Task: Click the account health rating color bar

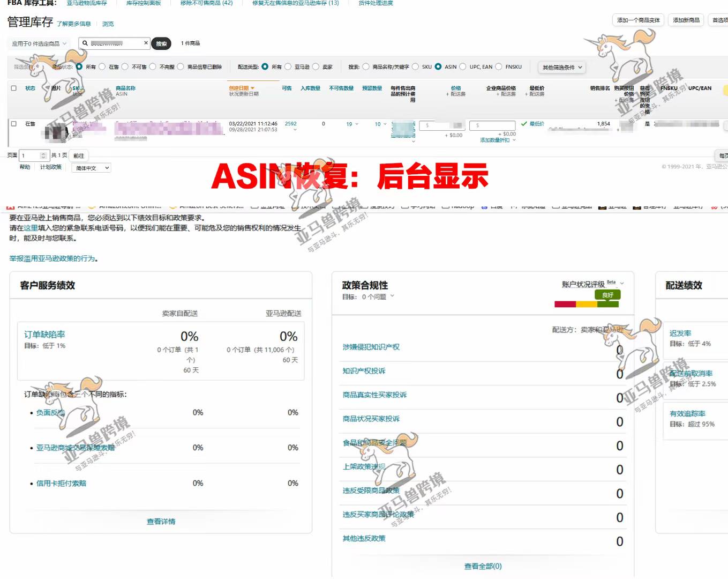Action: (587, 304)
